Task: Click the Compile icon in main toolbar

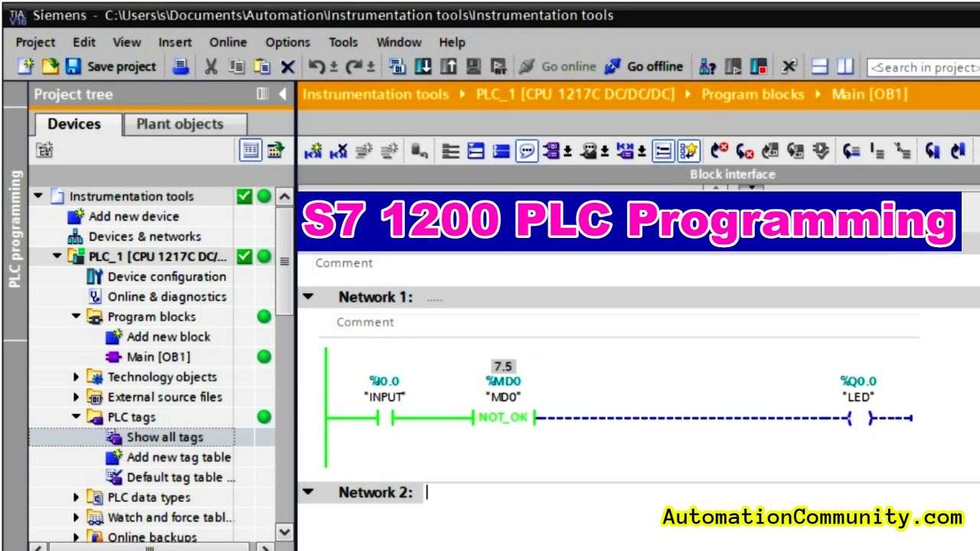Action: point(397,67)
